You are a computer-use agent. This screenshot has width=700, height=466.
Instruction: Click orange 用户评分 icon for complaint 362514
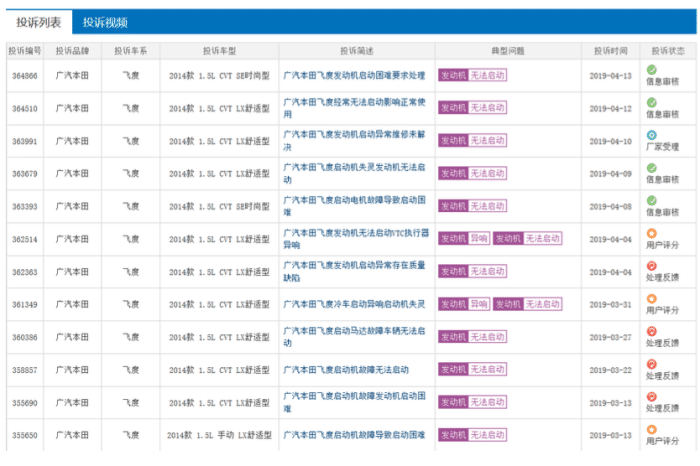651,233
